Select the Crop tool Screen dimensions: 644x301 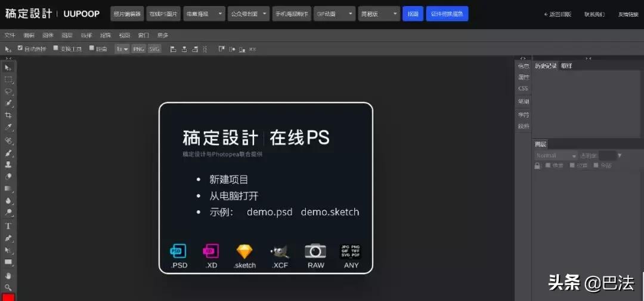(x=8, y=115)
